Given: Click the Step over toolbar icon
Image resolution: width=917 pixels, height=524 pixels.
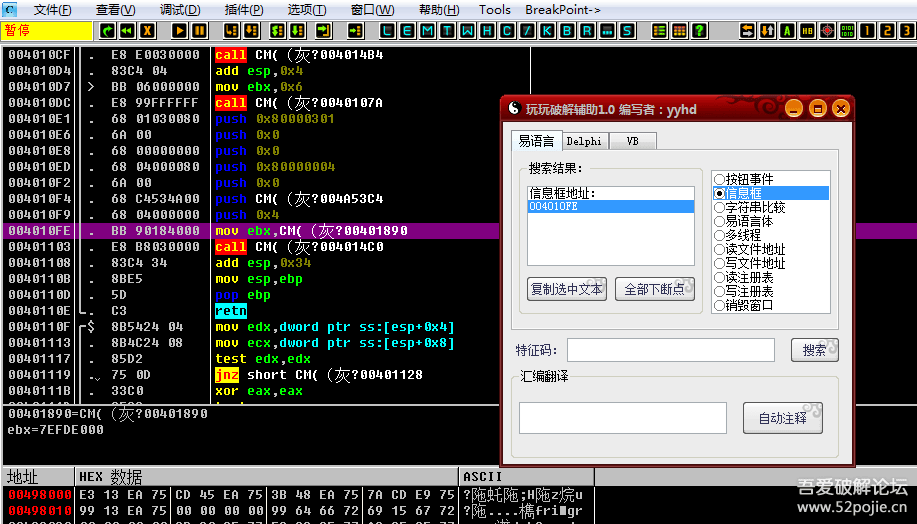Looking at the screenshot, I should (x=251, y=30).
